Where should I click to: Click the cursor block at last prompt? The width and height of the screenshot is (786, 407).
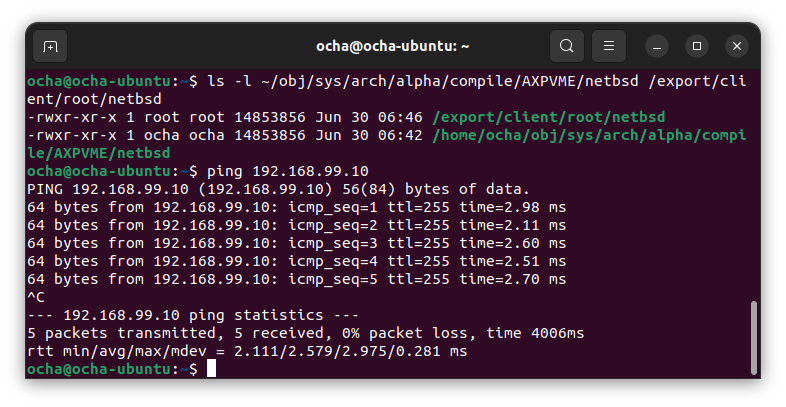coord(212,368)
